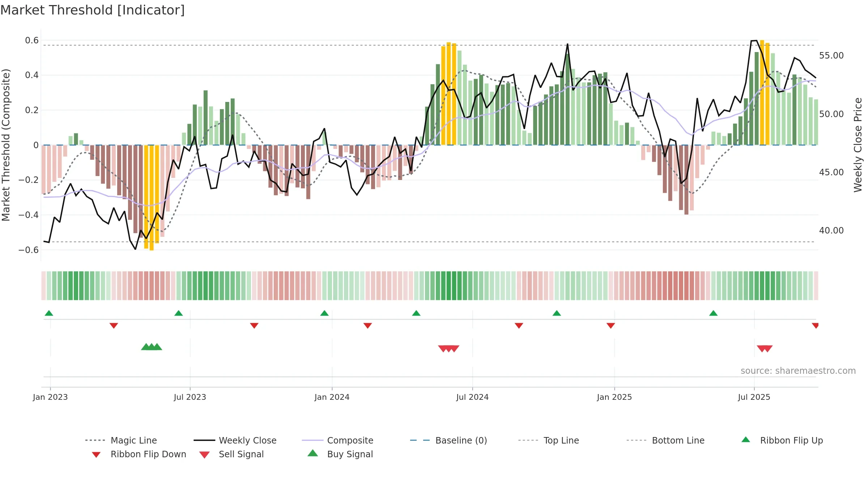
Task: Click the −0.4 composite axis label
Action: 29,215
